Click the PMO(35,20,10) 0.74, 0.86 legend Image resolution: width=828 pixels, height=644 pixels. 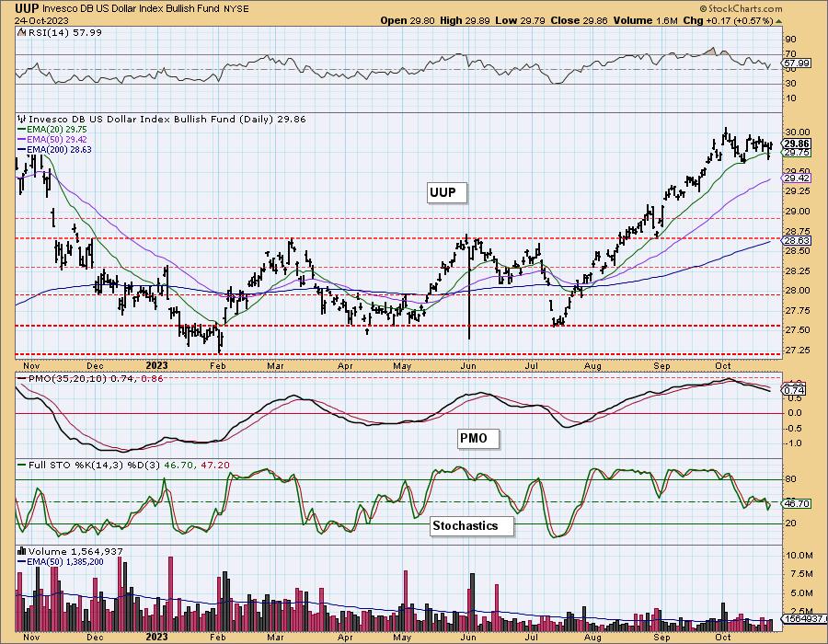[x=96, y=378]
